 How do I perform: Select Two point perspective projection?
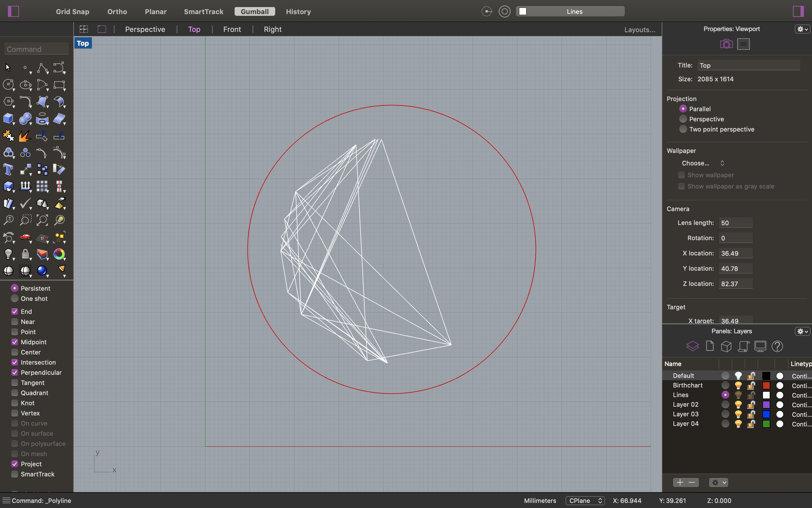[x=683, y=129]
